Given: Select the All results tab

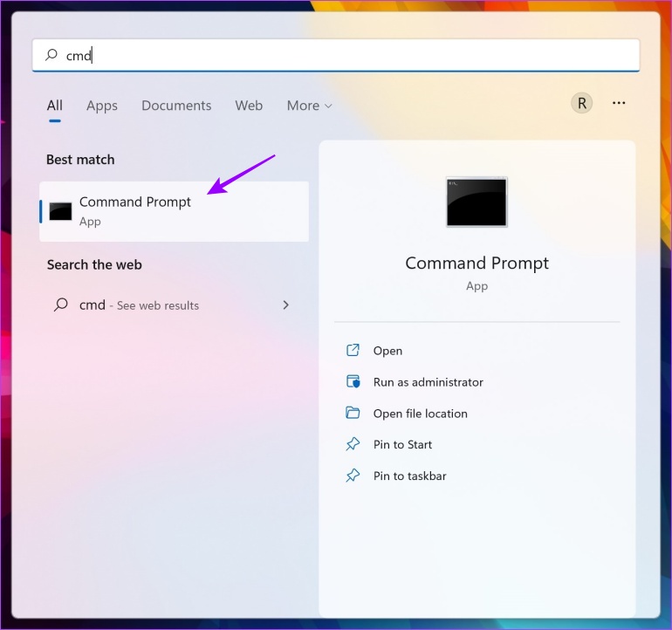Looking at the screenshot, I should tap(55, 106).
